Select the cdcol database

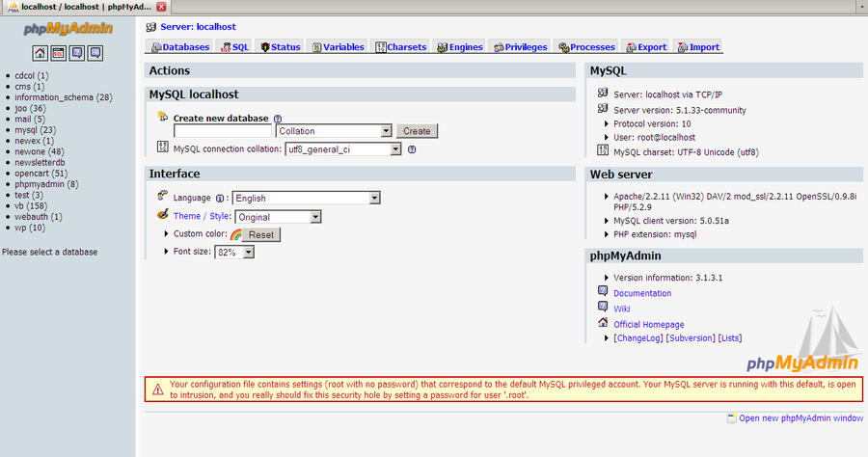32,76
